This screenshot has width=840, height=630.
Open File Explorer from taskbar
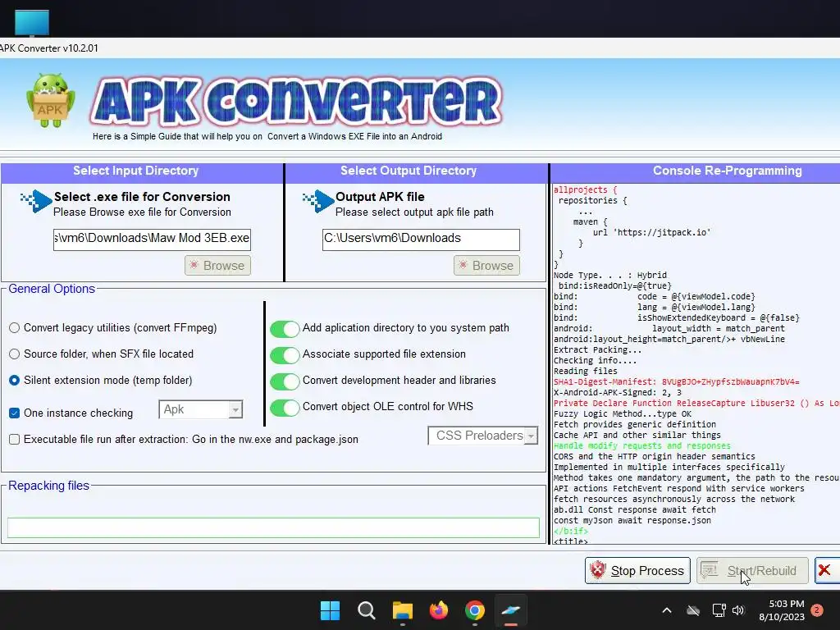pyautogui.click(x=402, y=610)
